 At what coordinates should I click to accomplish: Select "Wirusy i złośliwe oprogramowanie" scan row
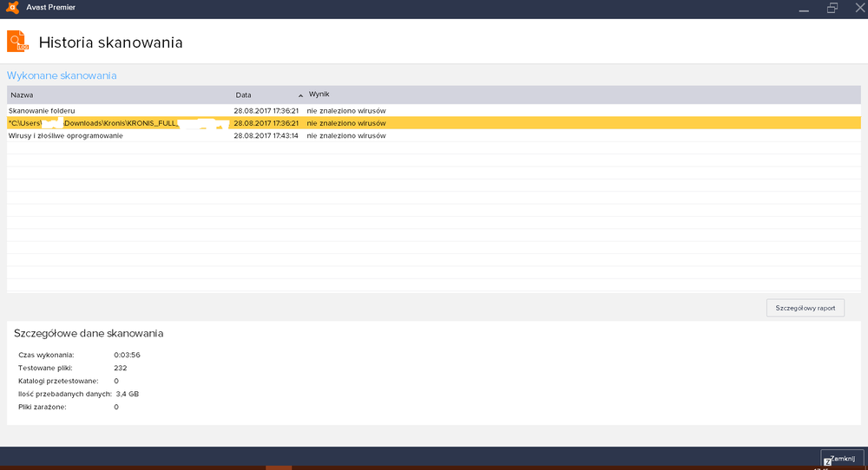point(433,135)
